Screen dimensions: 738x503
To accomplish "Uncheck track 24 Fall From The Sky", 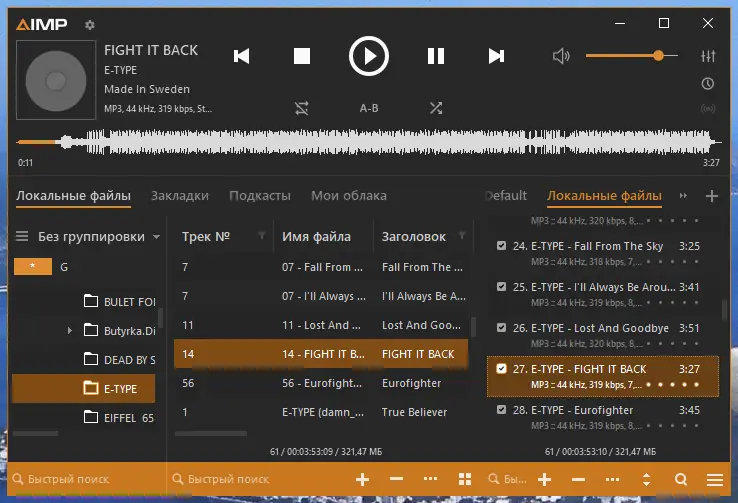I will click(501, 246).
